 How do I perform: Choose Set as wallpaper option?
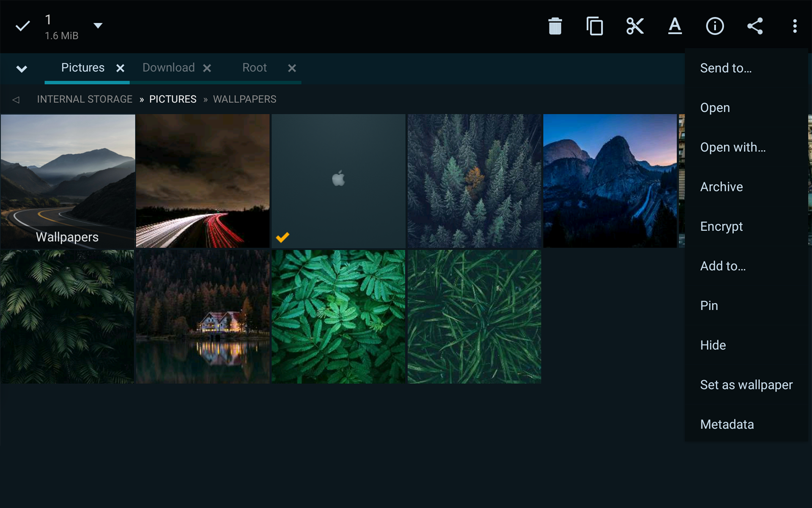point(746,385)
